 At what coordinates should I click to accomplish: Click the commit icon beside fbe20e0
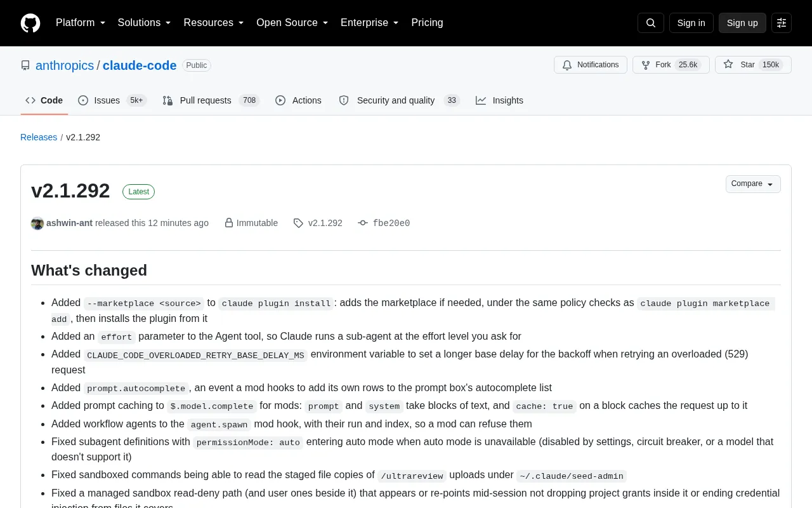pyautogui.click(x=363, y=223)
